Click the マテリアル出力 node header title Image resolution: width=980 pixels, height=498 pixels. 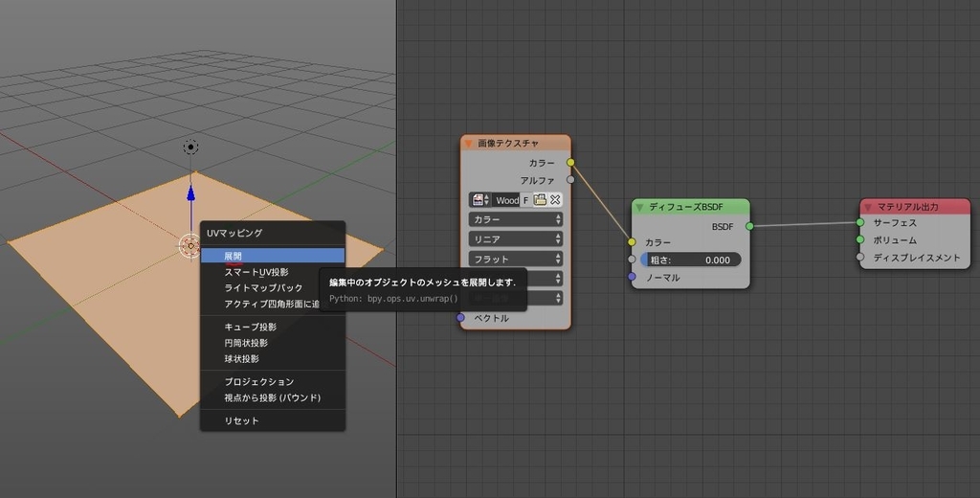pyautogui.click(x=907, y=207)
